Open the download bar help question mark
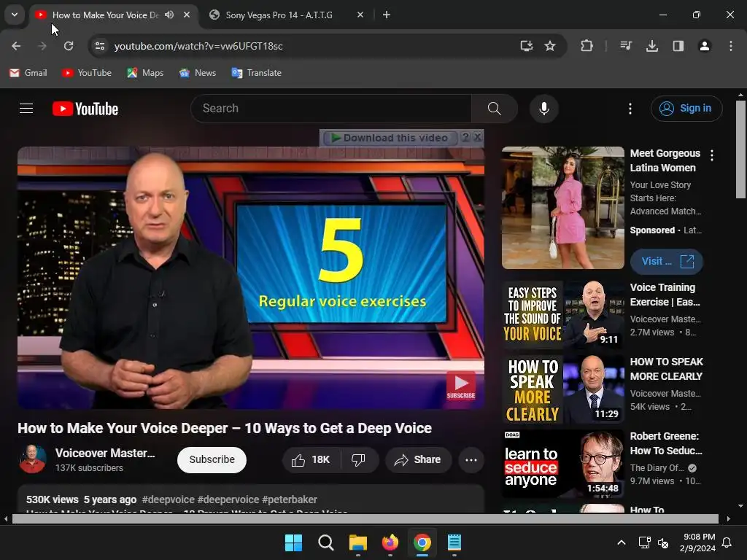Screen dimensions: 747x560 click(x=465, y=137)
